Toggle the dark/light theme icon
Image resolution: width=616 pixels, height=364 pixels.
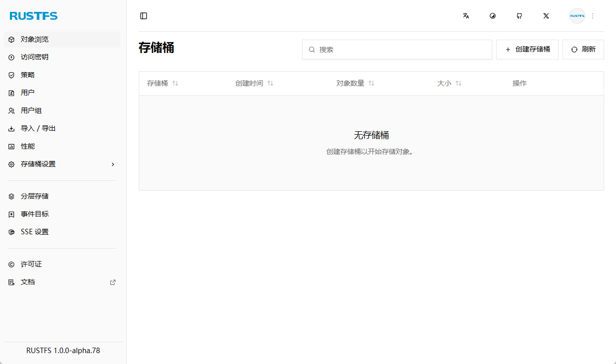click(493, 16)
